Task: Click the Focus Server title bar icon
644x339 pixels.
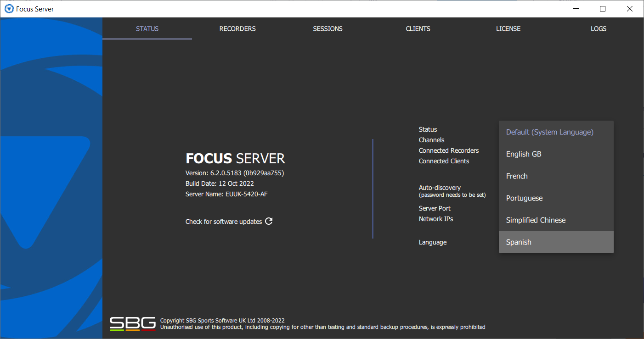Action: [x=9, y=9]
